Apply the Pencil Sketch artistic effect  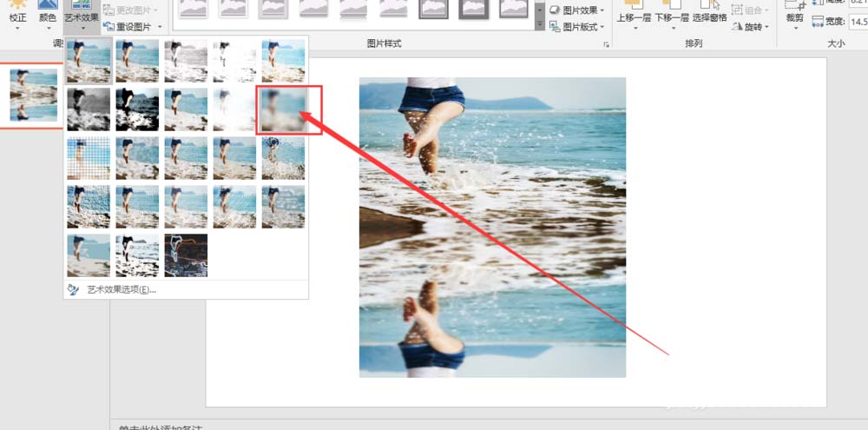234,61
